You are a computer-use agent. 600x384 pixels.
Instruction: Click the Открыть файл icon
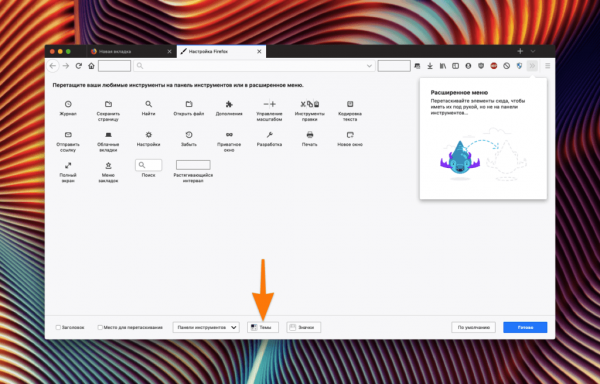coord(189,104)
